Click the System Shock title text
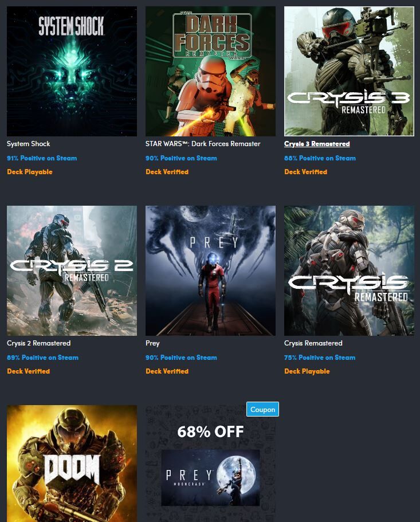This screenshot has width=420, height=522. [x=28, y=144]
